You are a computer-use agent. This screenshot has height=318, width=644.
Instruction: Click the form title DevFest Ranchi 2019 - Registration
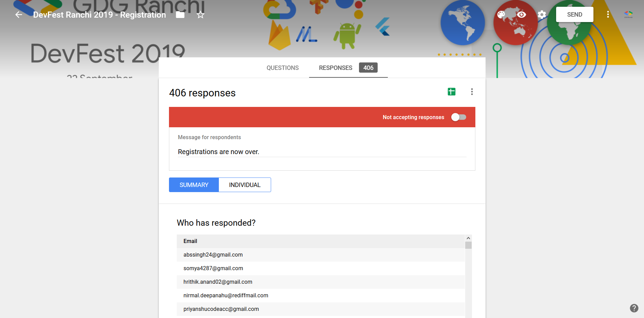[x=99, y=15]
